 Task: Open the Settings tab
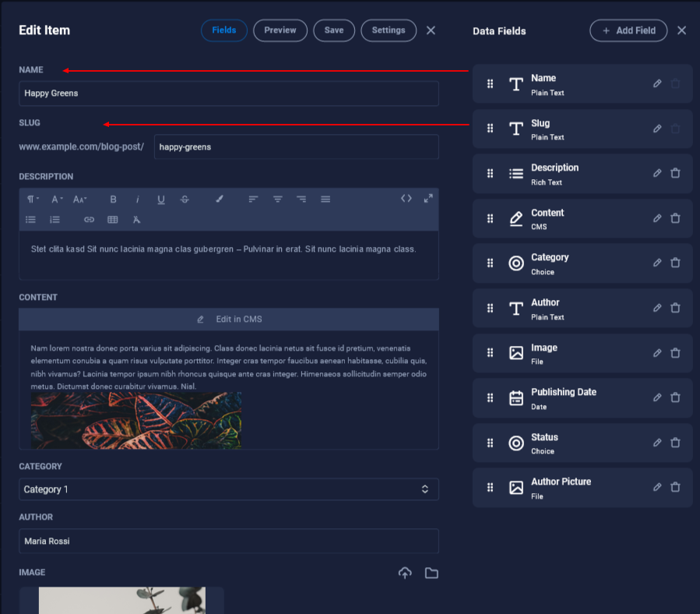click(x=389, y=30)
